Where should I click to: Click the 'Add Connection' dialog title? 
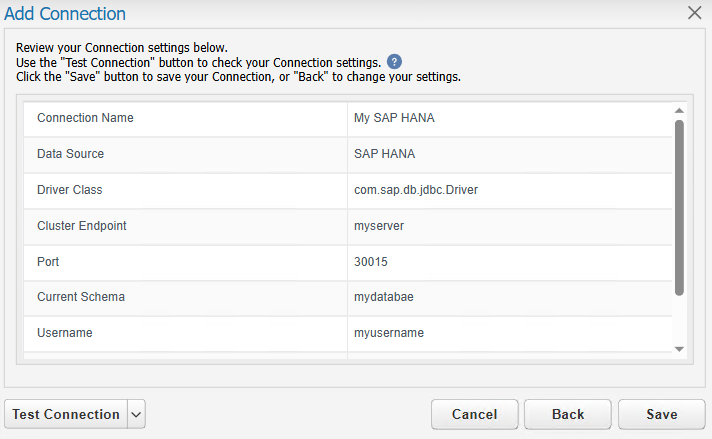point(65,14)
